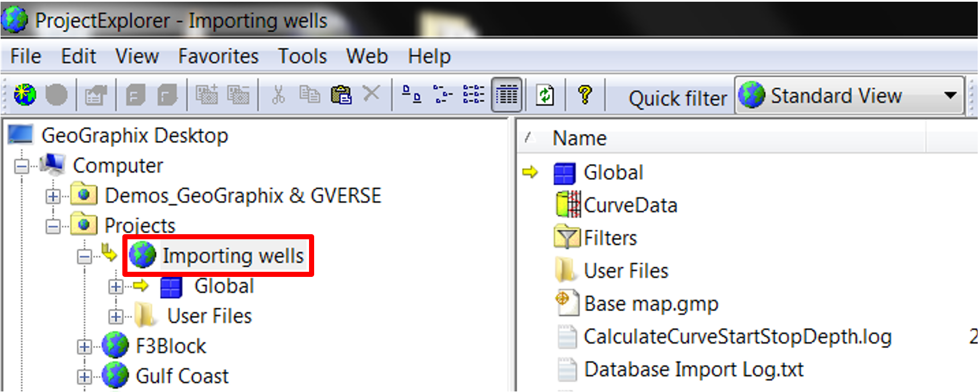Viewport: 980px width, 392px height.
Task: Open the Edit menu
Action: (79, 56)
